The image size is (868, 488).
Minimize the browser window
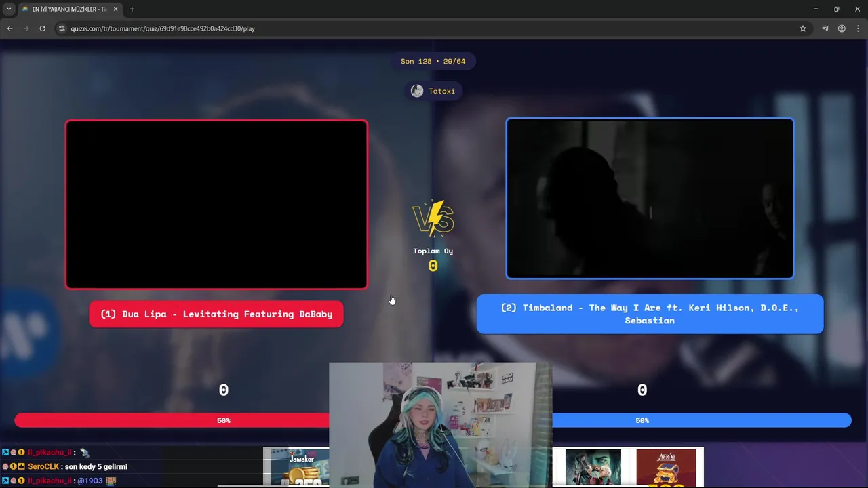click(816, 9)
